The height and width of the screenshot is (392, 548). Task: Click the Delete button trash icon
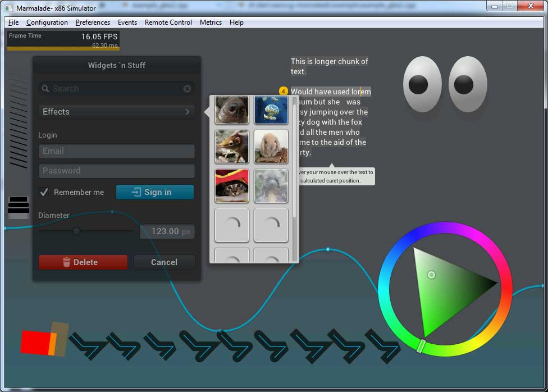(x=66, y=262)
